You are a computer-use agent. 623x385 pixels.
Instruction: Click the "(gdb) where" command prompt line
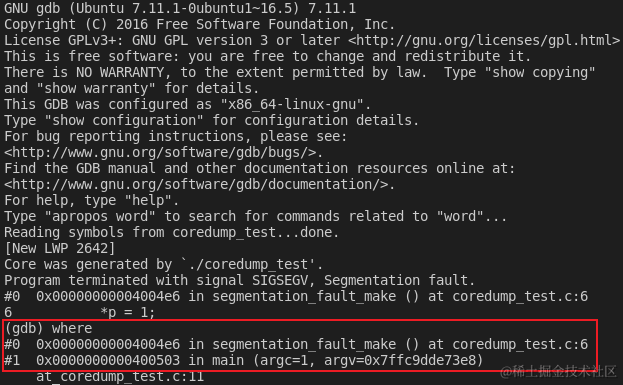point(48,328)
